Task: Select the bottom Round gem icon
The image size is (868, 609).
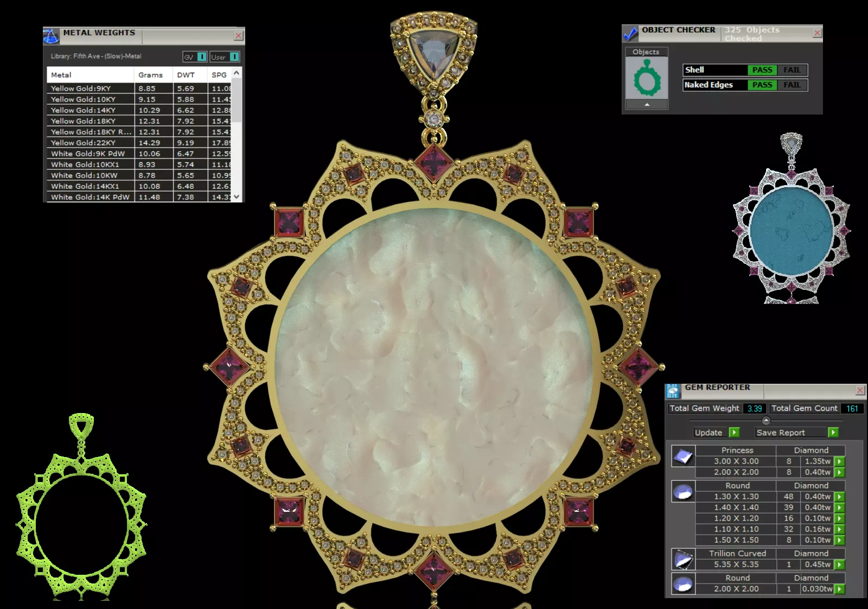Action: point(683,584)
